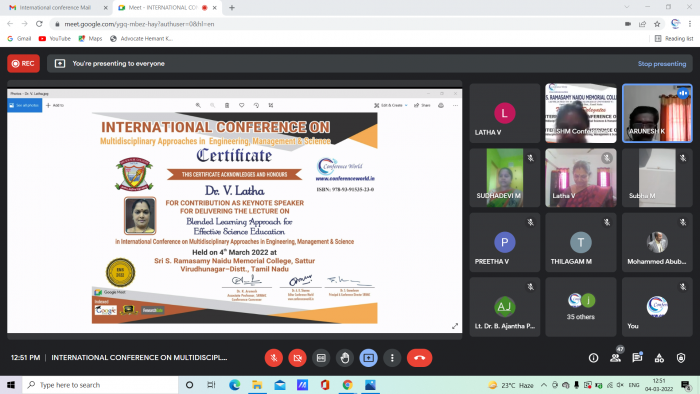Open File Explorer from taskbar
Viewport: 700px width, 394px height.
(257, 385)
